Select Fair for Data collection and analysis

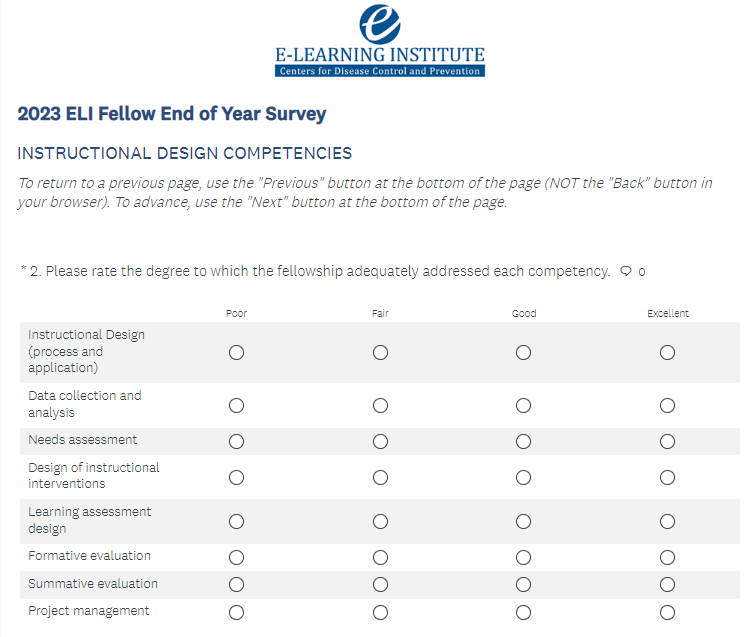(380, 405)
